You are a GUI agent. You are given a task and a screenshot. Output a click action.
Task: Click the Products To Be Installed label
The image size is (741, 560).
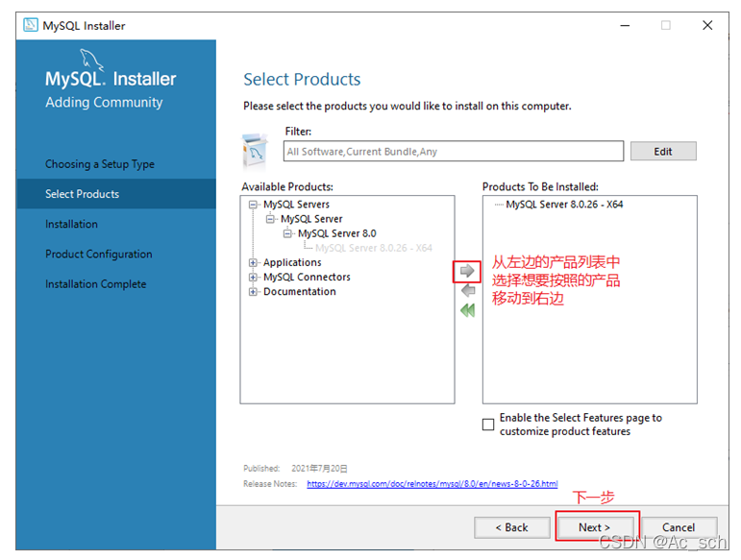540,187
